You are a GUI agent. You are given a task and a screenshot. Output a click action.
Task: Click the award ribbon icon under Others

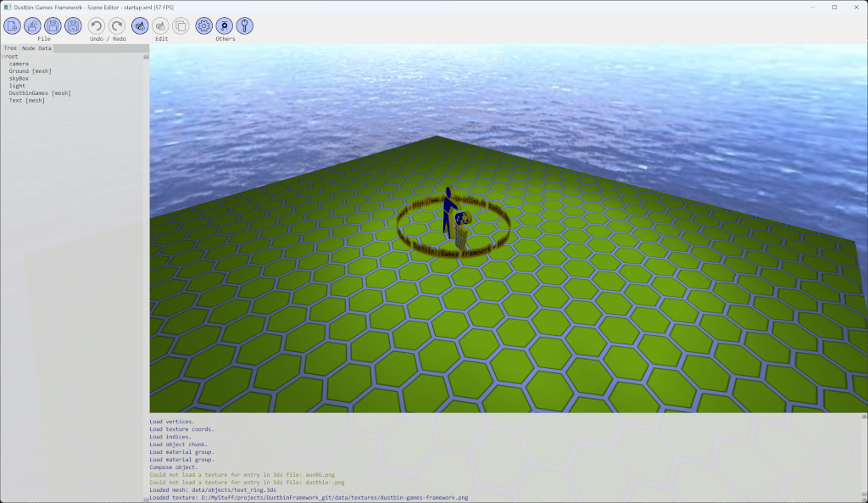224,26
